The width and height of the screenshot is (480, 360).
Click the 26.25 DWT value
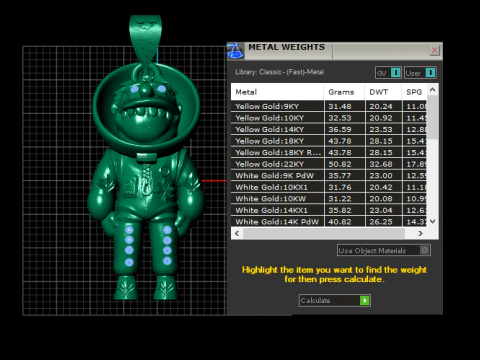click(381, 222)
